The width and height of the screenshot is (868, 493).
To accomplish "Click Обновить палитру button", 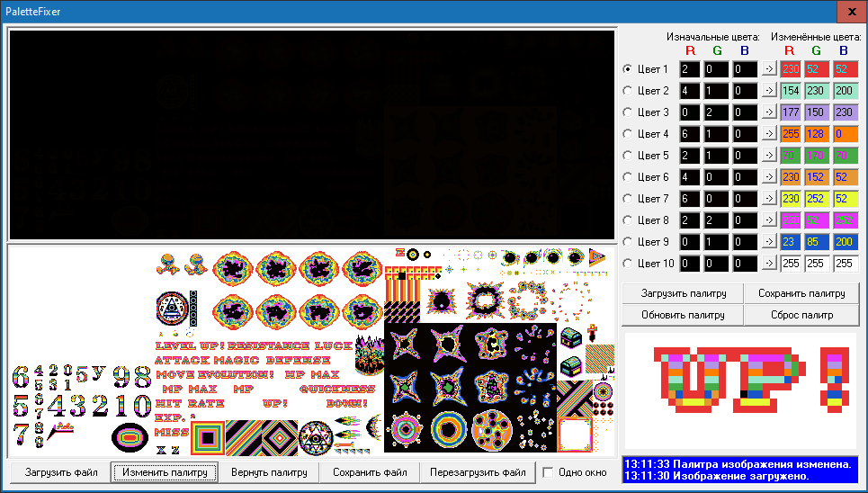I will [x=683, y=315].
